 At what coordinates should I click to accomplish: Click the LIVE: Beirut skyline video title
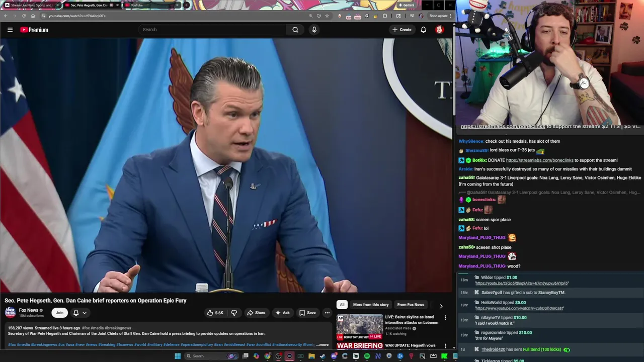click(412, 320)
